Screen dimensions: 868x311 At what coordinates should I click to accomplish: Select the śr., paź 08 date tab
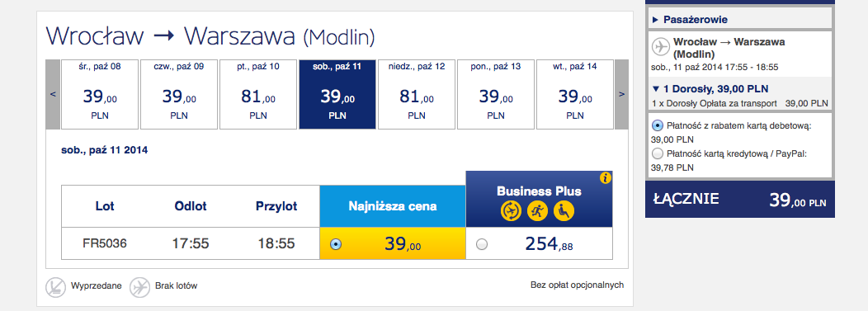pos(100,95)
